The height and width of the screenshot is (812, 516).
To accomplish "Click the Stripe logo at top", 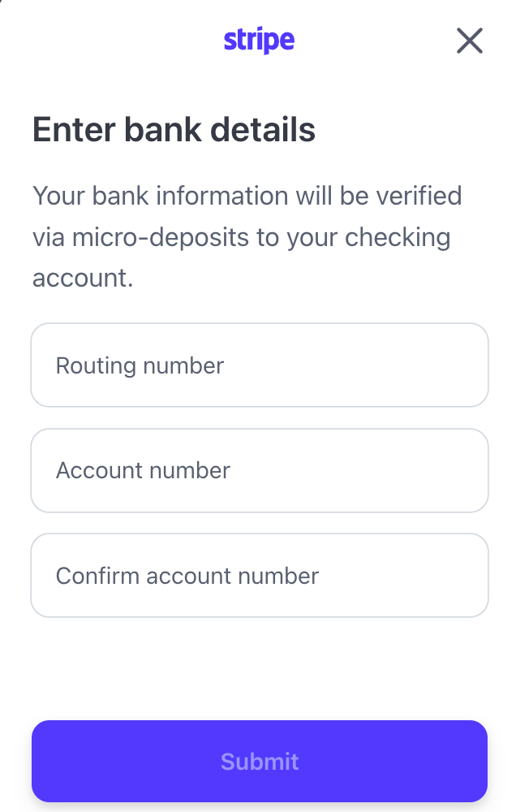I will pos(259,40).
